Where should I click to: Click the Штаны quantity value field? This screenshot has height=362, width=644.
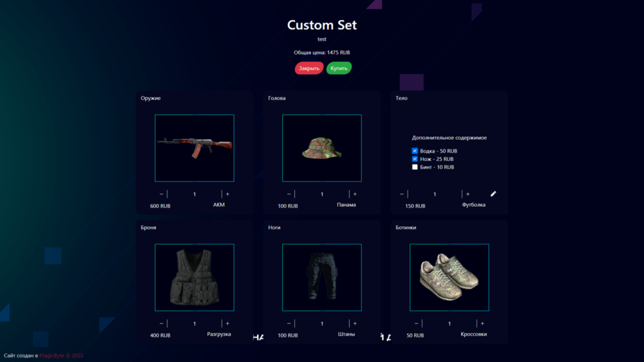tap(322, 323)
